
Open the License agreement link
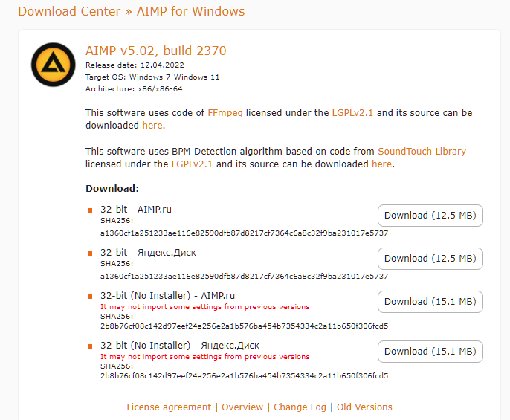coord(170,407)
